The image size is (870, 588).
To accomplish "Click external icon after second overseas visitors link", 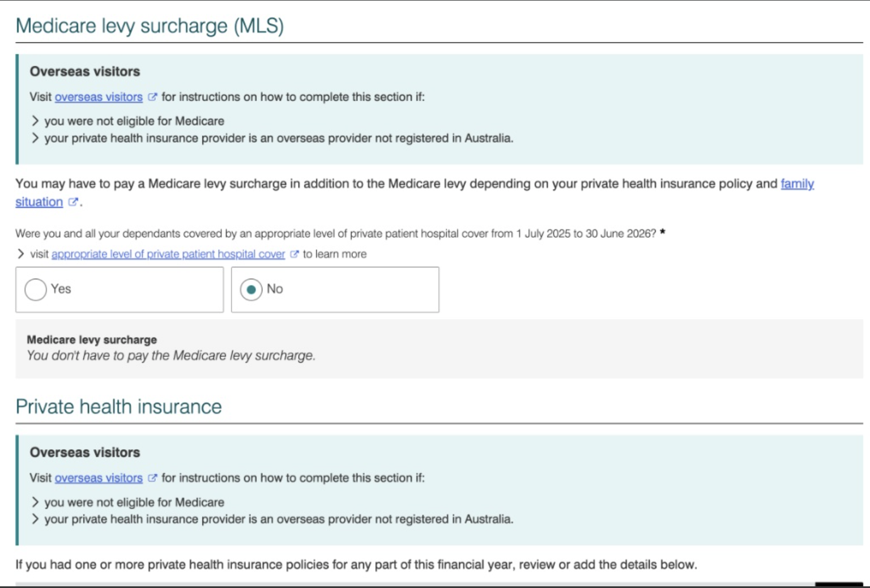I will pos(152,478).
